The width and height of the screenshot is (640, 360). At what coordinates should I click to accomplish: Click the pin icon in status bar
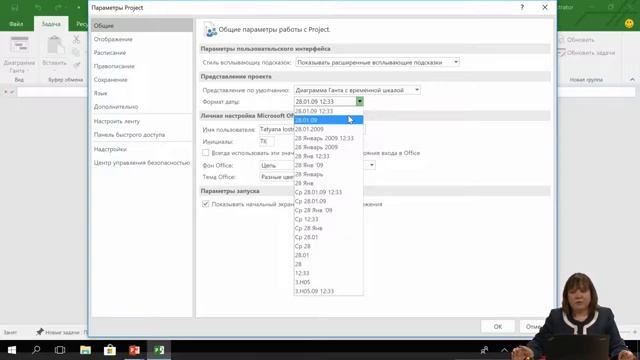tap(40, 332)
